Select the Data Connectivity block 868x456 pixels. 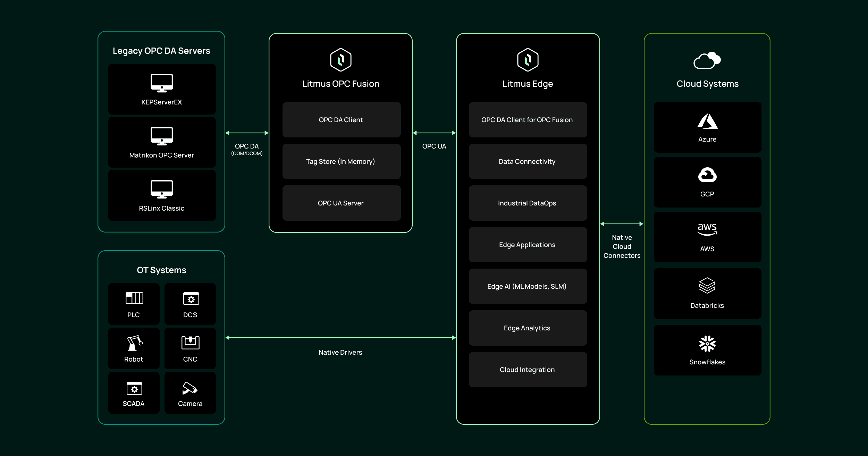[x=528, y=161]
